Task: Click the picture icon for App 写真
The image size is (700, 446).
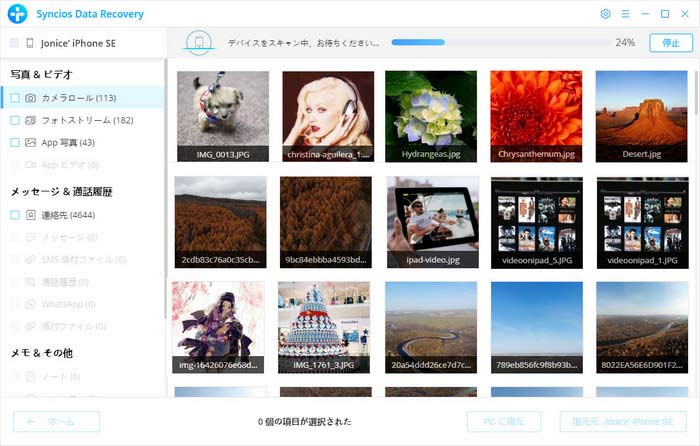Action: [30, 142]
